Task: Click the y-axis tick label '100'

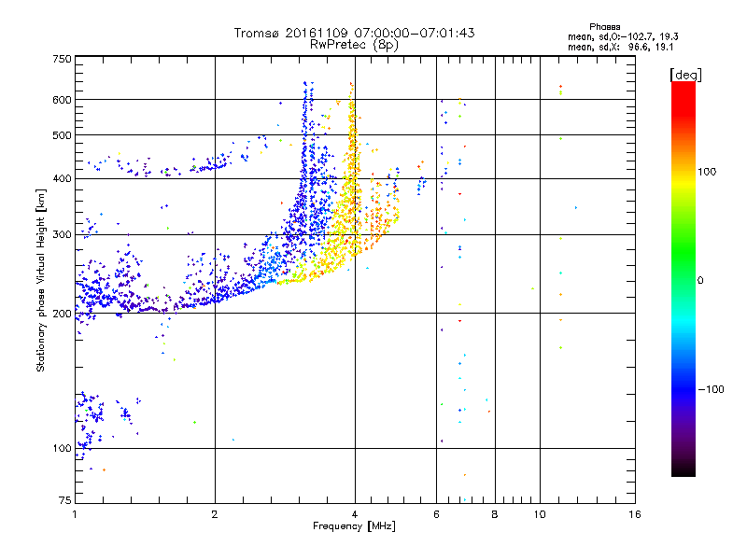Action: coord(62,449)
